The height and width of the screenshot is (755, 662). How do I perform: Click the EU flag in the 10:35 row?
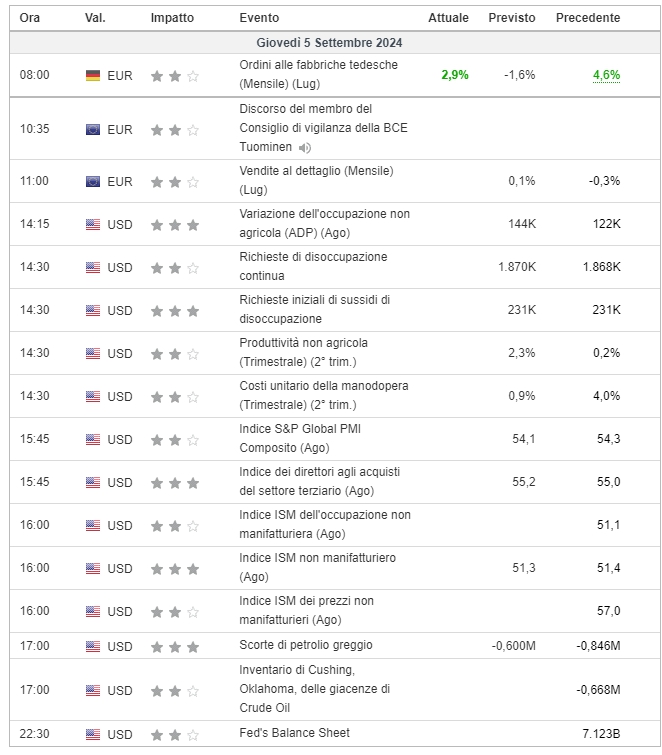click(93, 130)
